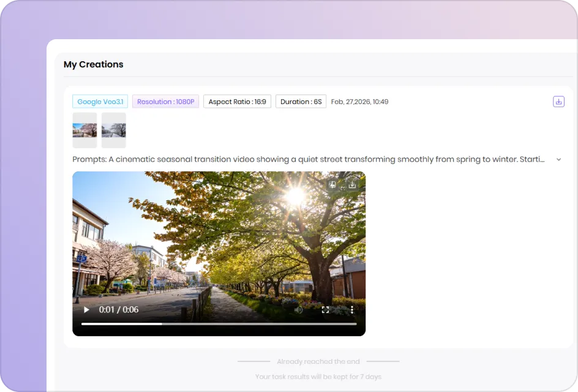The width and height of the screenshot is (578, 392).
Task: Click the save-frame image icon on the video
Action: (x=332, y=184)
